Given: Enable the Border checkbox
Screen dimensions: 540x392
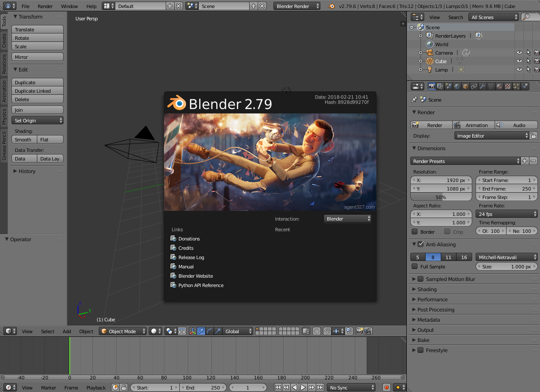Looking at the screenshot, I should 415,232.
